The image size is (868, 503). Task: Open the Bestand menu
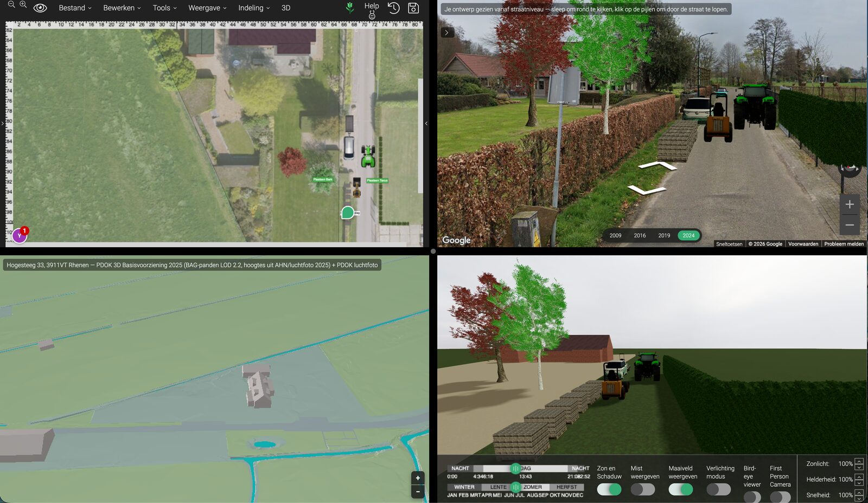tap(75, 8)
